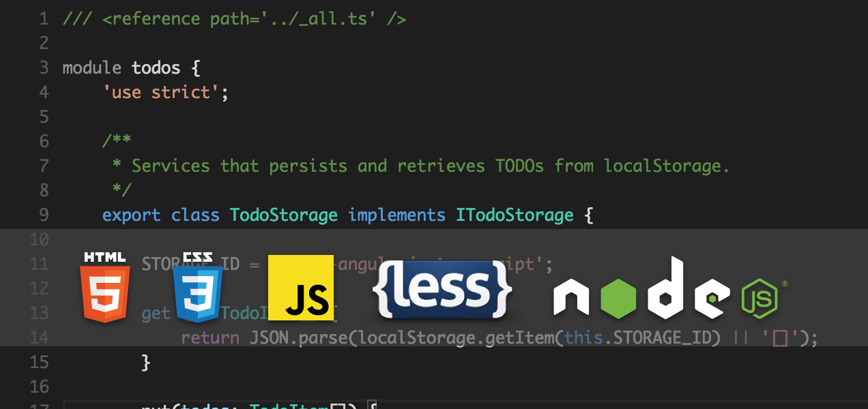868x409 pixels.
Task: Select line number 9 in the gutter
Action: 44,215
